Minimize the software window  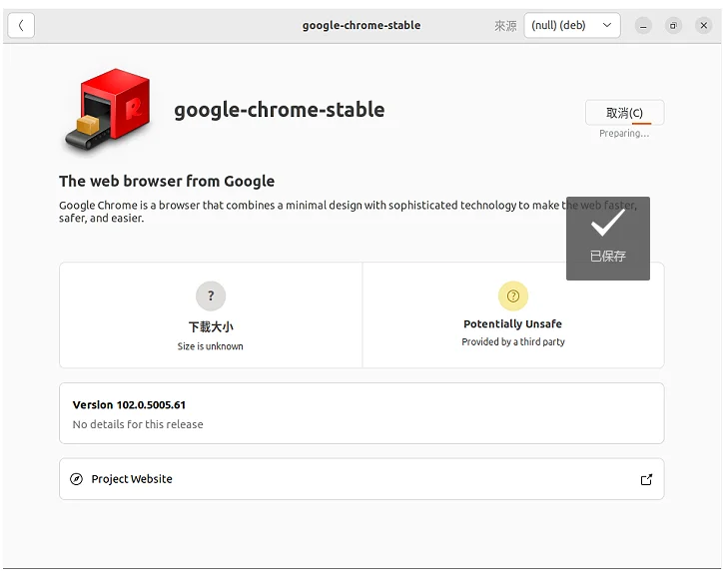(x=643, y=26)
